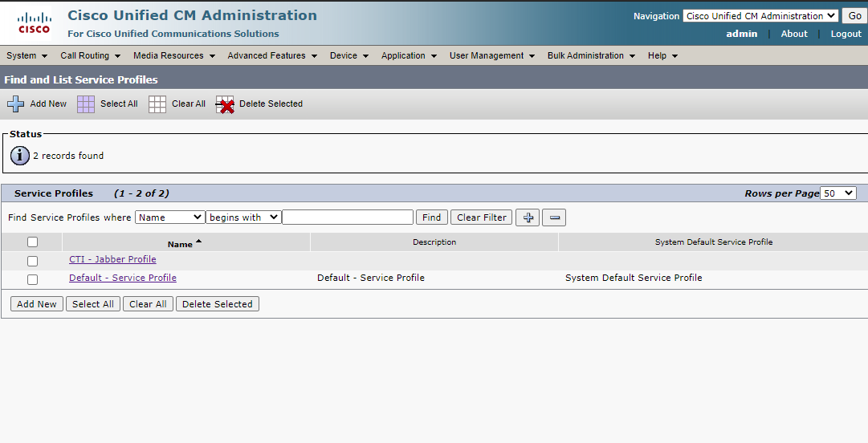Check the CTI - Jabber Profile checkbox
The width and height of the screenshot is (868, 443).
(x=33, y=261)
